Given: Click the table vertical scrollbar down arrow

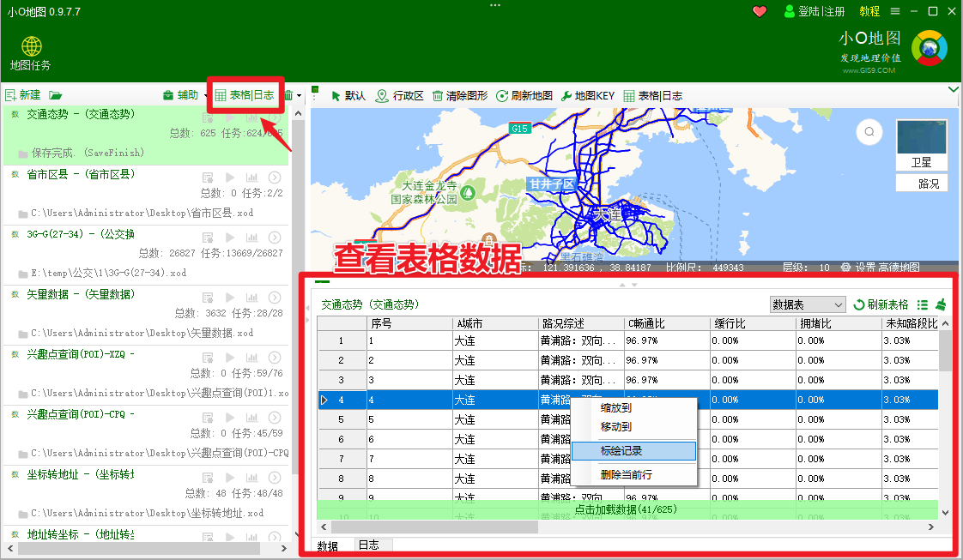Looking at the screenshot, I should [945, 512].
